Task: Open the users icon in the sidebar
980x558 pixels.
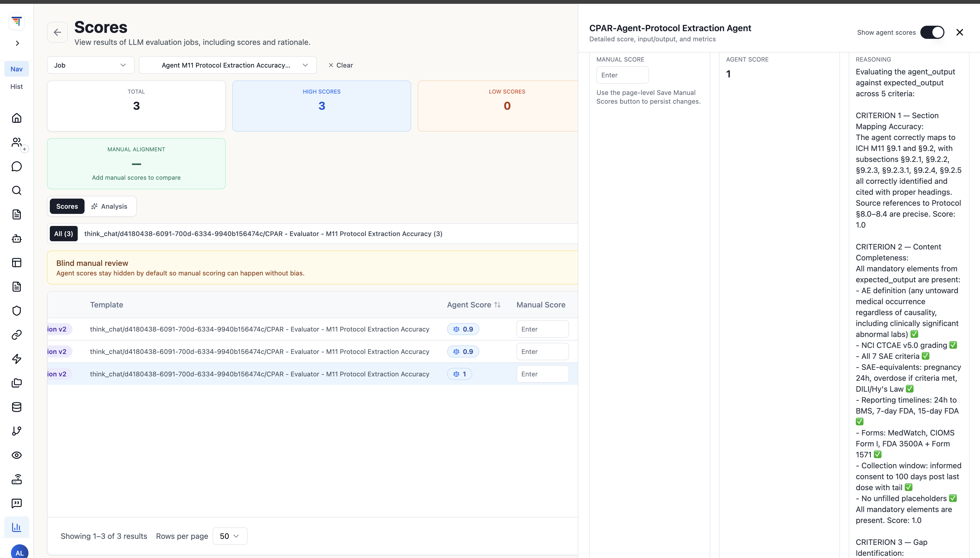Action: click(x=16, y=142)
